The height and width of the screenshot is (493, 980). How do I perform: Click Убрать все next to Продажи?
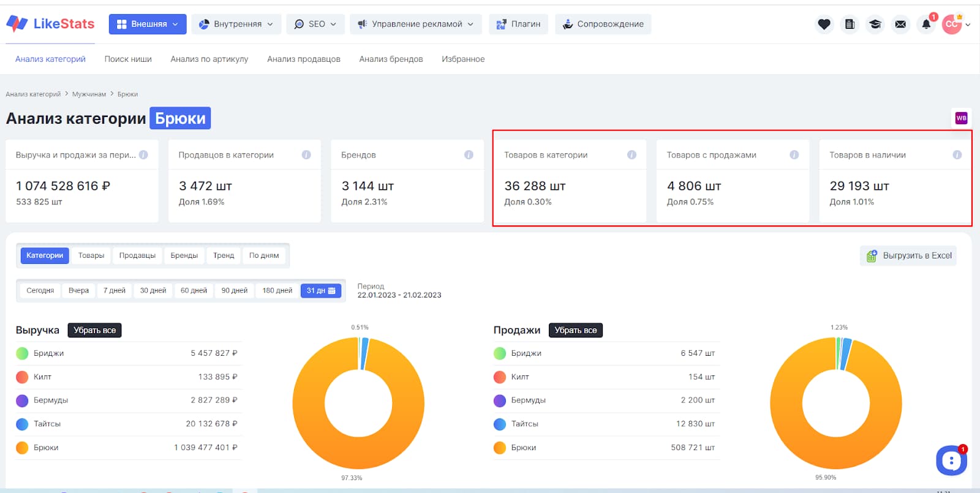tap(576, 330)
